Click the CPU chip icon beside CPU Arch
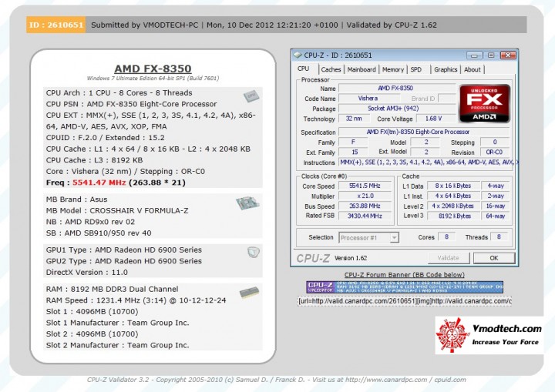The width and height of the screenshot is (555, 392). [x=251, y=95]
